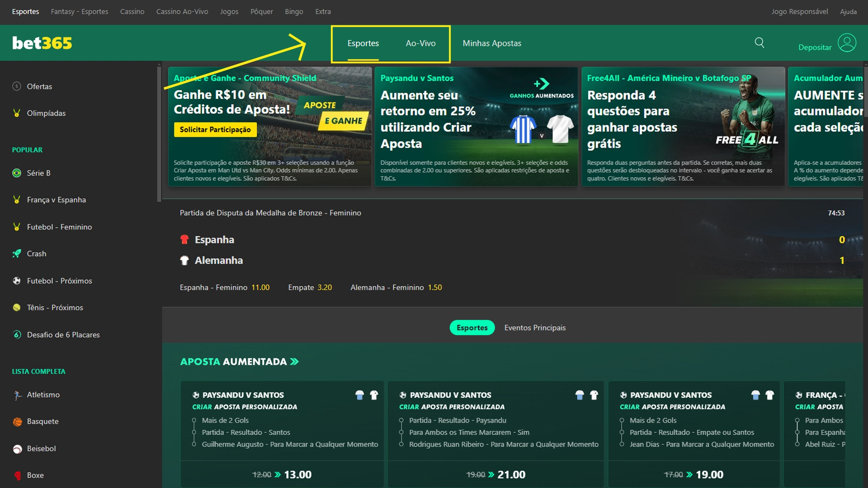The height and width of the screenshot is (488, 868).
Task: Click the Olimpíadas laurel icon
Action: [17, 113]
